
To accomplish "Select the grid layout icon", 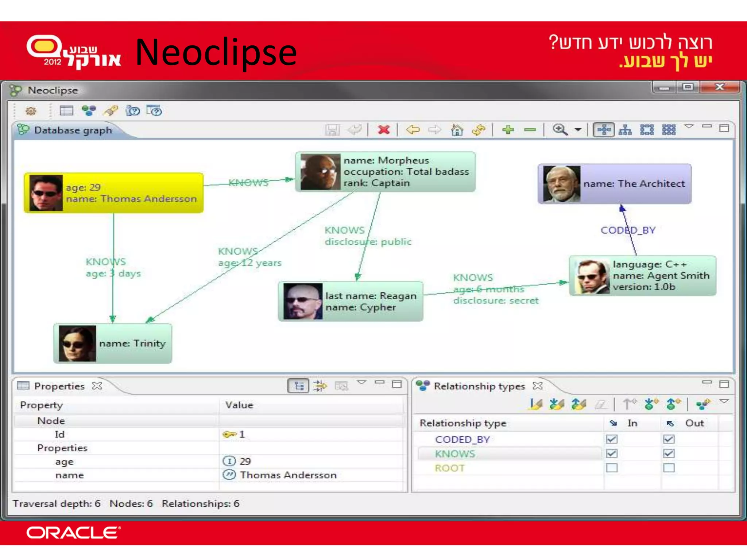I will [669, 129].
